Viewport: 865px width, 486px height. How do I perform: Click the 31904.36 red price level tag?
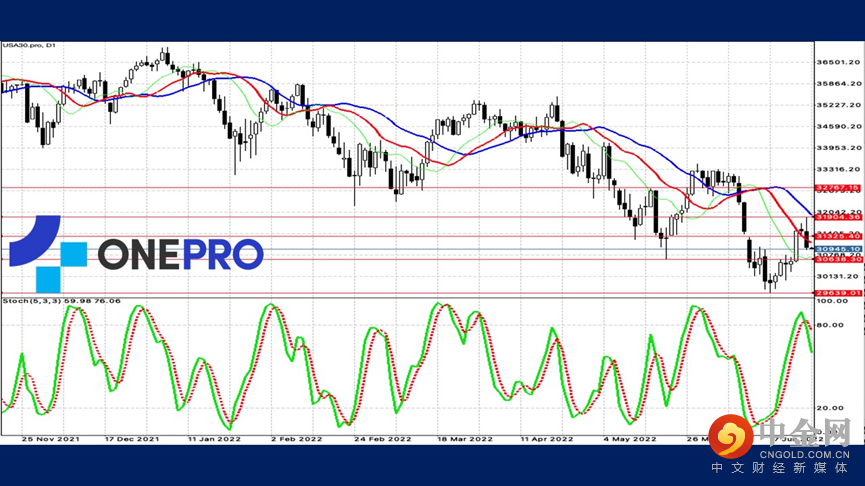coord(838,217)
